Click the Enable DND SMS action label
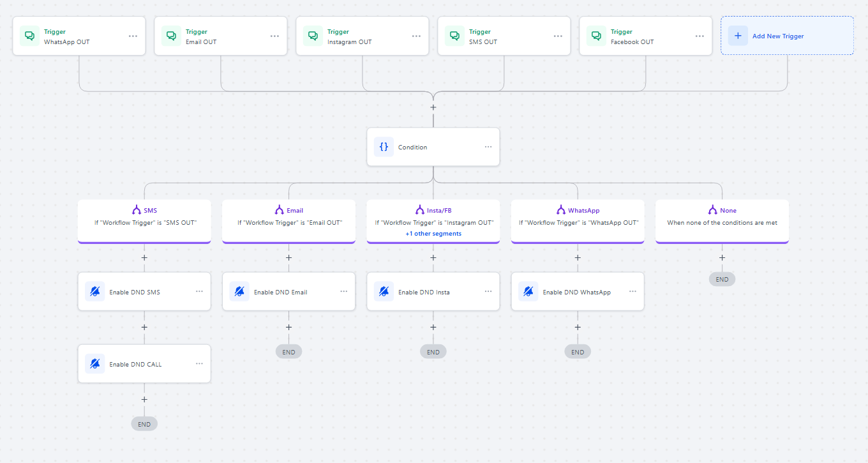868x463 pixels. pyautogui.click(x=135, y=292)
